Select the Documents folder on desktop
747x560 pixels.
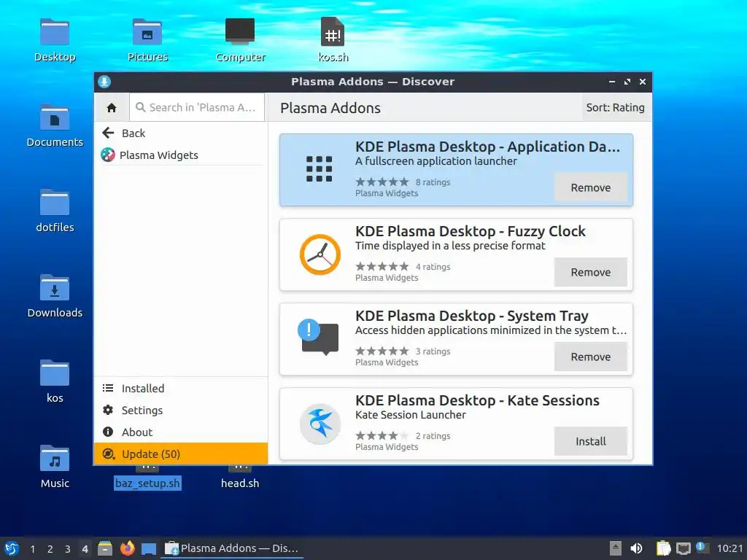click(x=55, y=117)
